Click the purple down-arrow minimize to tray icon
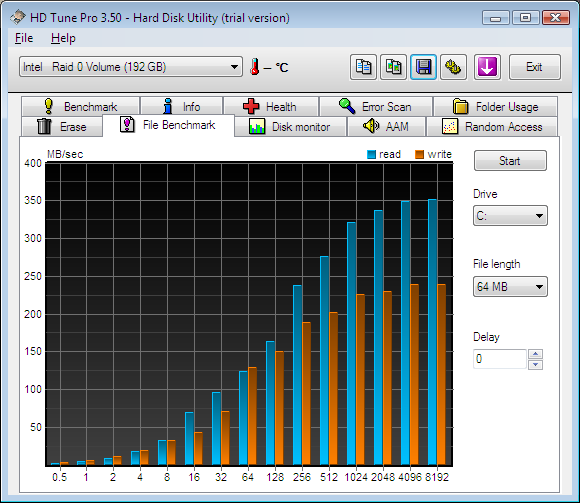Screen dimensions: 580x503 [487, 67]
